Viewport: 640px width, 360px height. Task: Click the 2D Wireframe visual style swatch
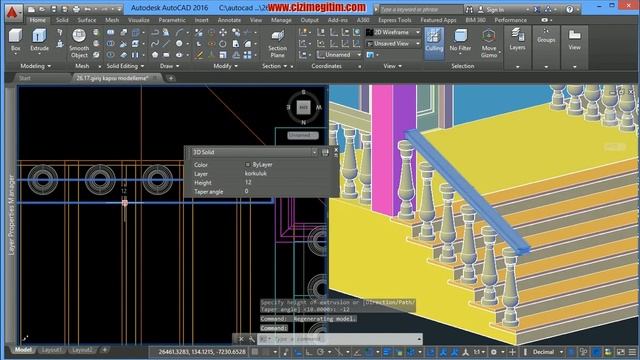point(369,32)
